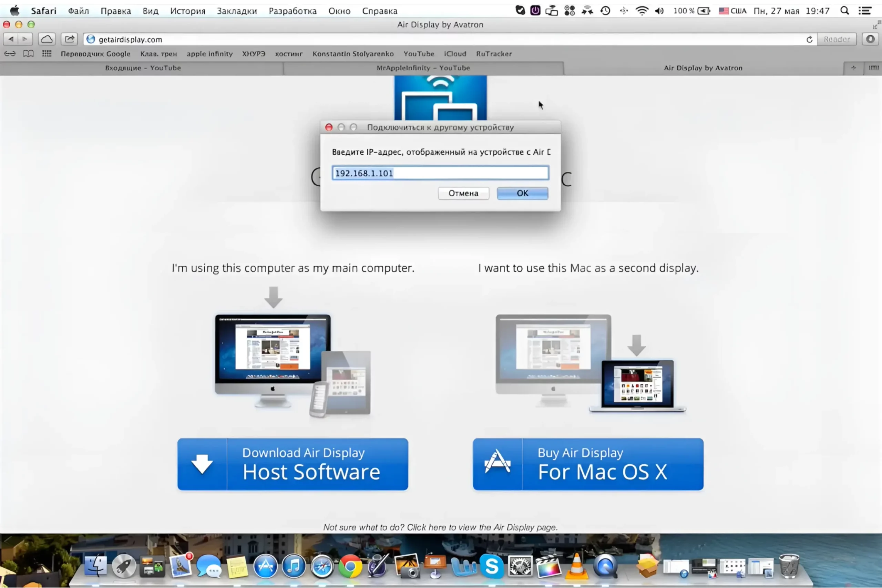Open Reading List glasses icon
The image size is (882, 588).
click(x=10, y=54)
